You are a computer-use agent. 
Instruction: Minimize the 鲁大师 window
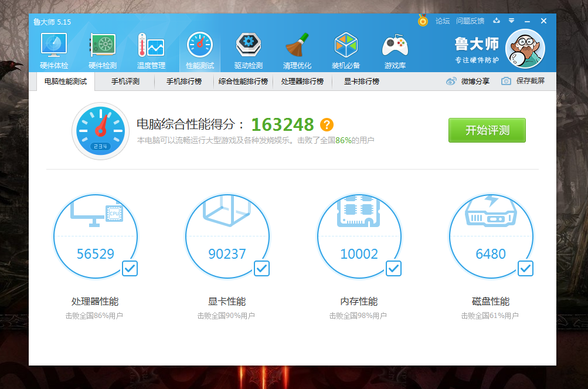pyautogui.click(x=527, y=21)
